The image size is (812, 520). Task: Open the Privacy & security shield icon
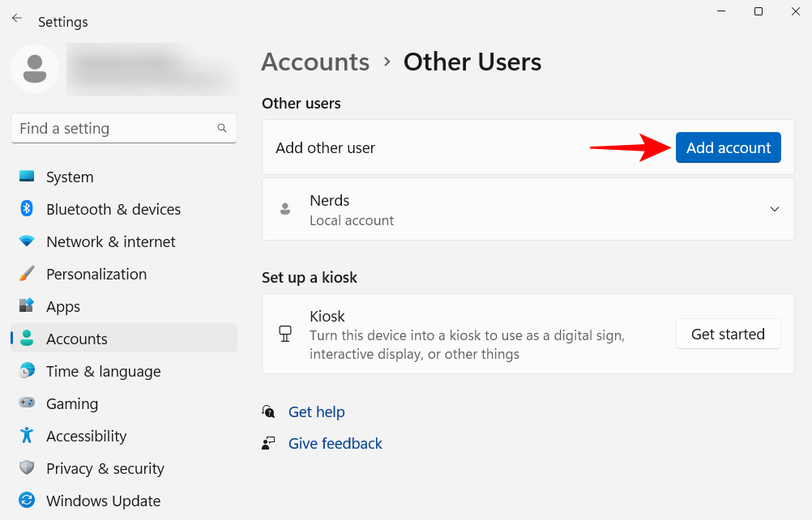pos(27,468)
